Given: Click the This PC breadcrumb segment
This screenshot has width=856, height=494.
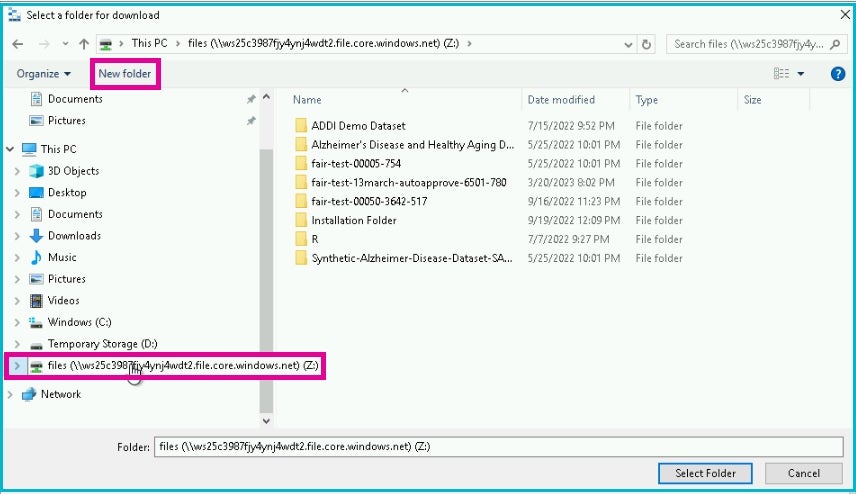Looking at the screenshot, I should [x=149, y=44].
